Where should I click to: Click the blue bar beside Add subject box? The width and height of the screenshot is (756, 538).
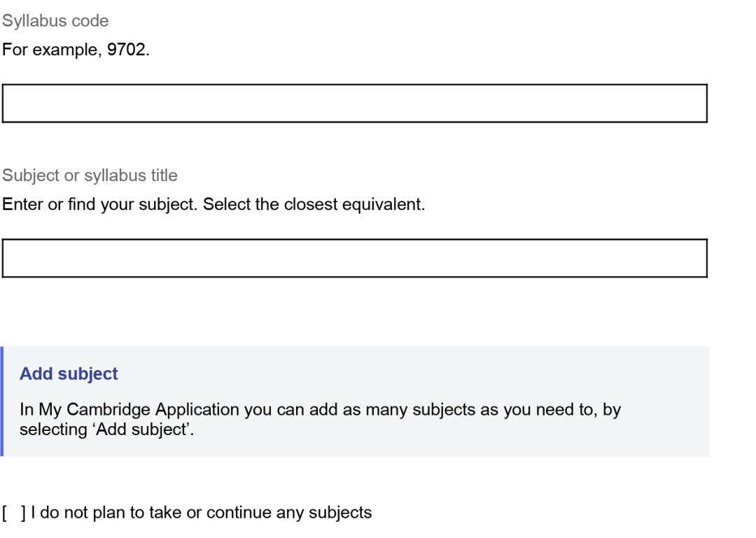coord(2,401)
